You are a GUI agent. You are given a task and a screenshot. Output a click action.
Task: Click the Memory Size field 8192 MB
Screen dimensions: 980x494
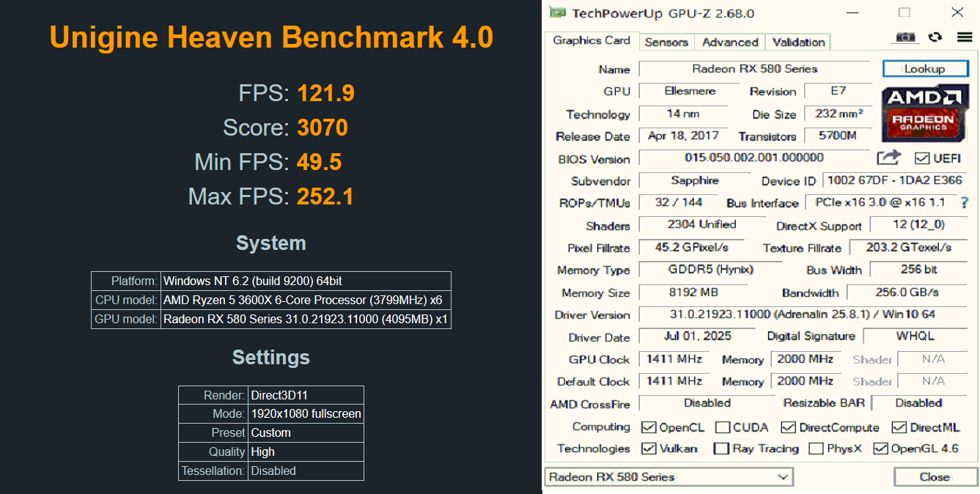pos(693,292)
